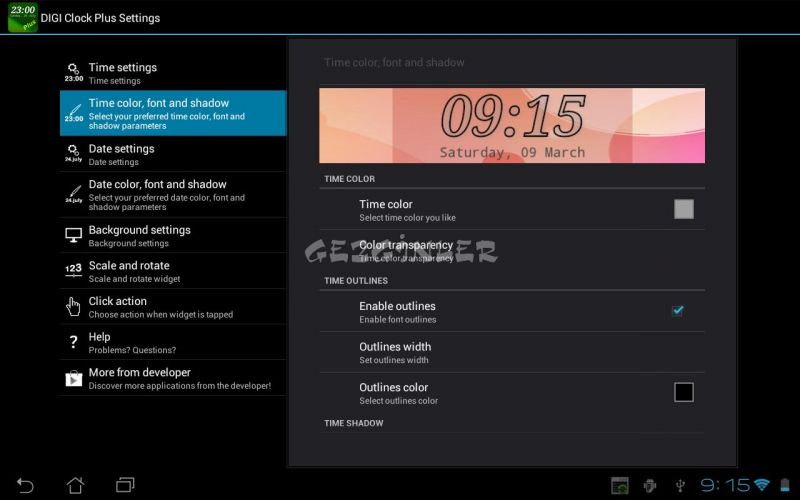Click the TIME OUTLINES section header
800x500 pixels.
click(356, 281)
